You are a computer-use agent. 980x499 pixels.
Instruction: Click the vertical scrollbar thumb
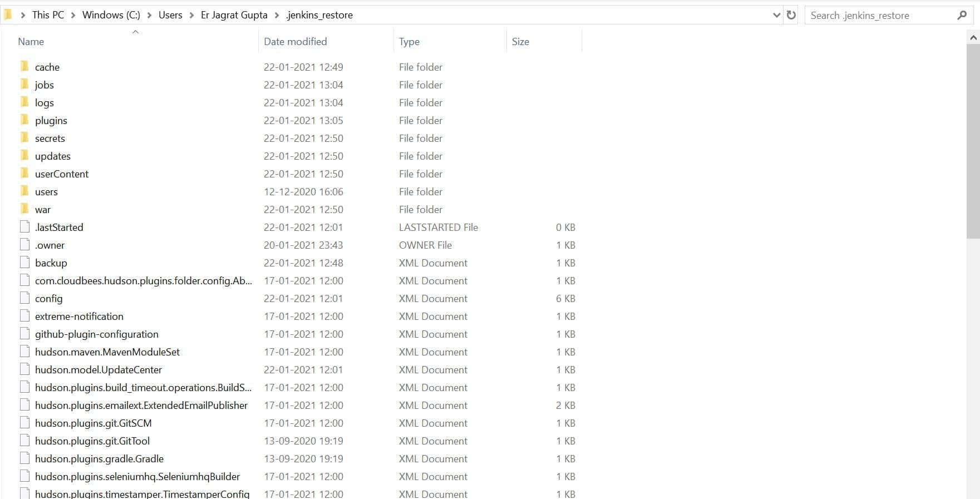tap(973, 142)
